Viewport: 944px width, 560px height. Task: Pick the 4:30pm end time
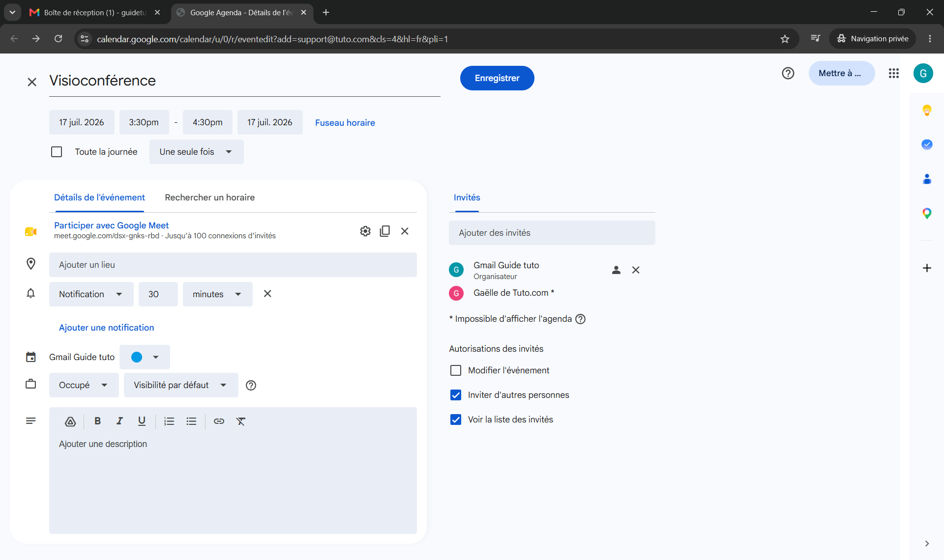[x=207, y=122]
